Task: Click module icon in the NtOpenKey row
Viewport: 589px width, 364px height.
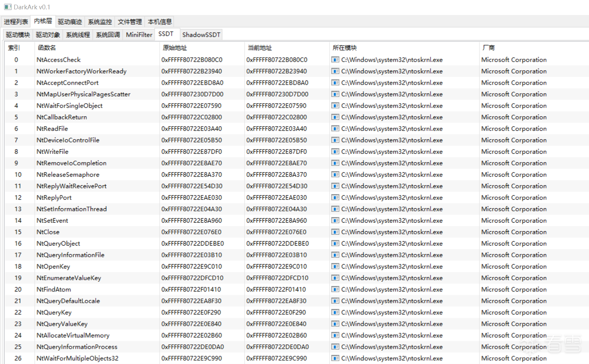Action: coord(335,267)
